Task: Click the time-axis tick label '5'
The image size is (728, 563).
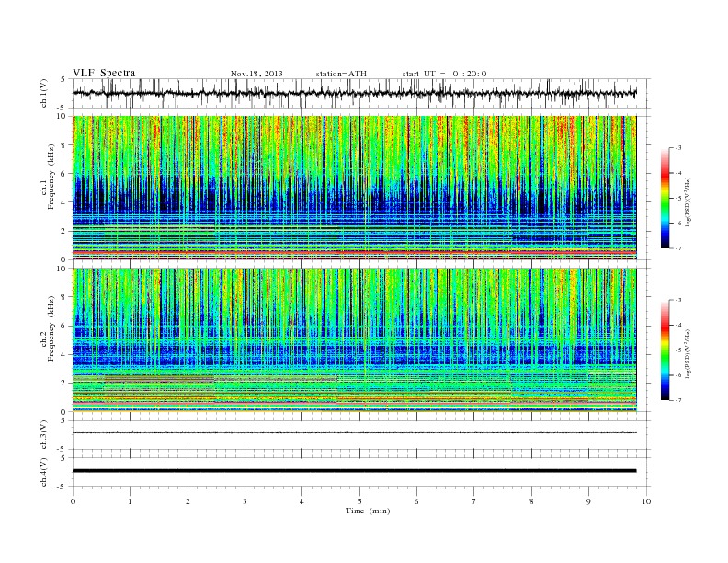Action: [359, 501]
